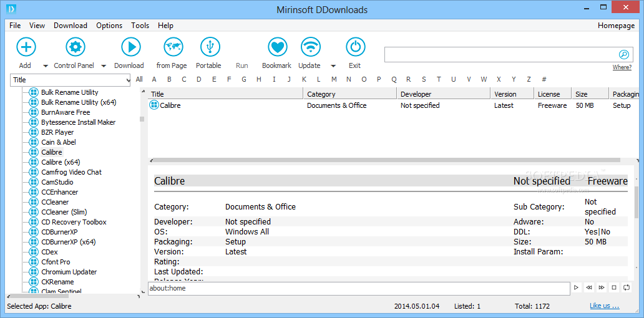Filter list by letter M

pos(334,79)
